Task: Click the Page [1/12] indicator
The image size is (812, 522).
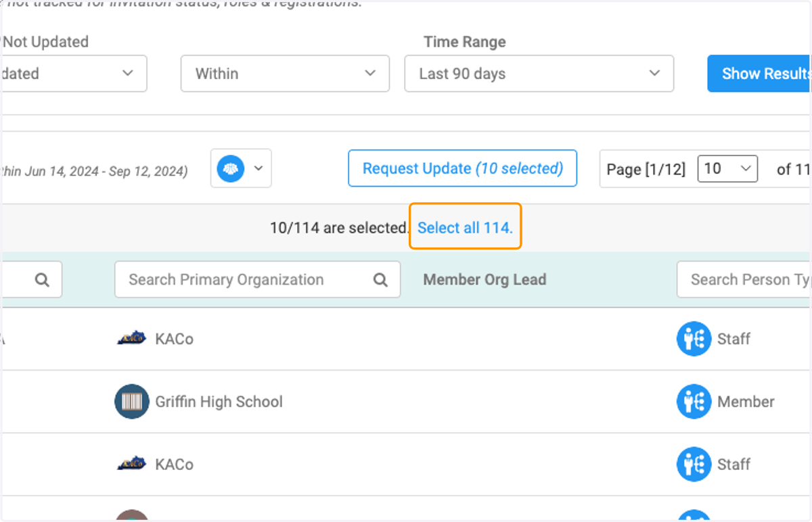Action: tap(646, 169)
